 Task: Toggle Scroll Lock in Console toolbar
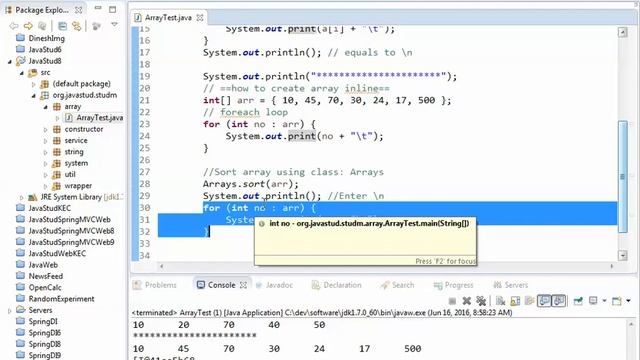(x=516, y=301)
